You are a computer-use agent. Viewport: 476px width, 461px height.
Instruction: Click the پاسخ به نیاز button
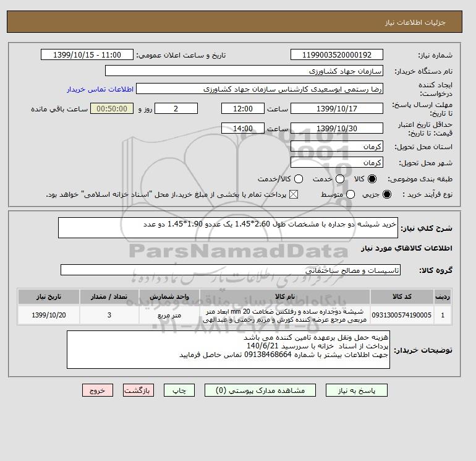click(x=357, y=390)
